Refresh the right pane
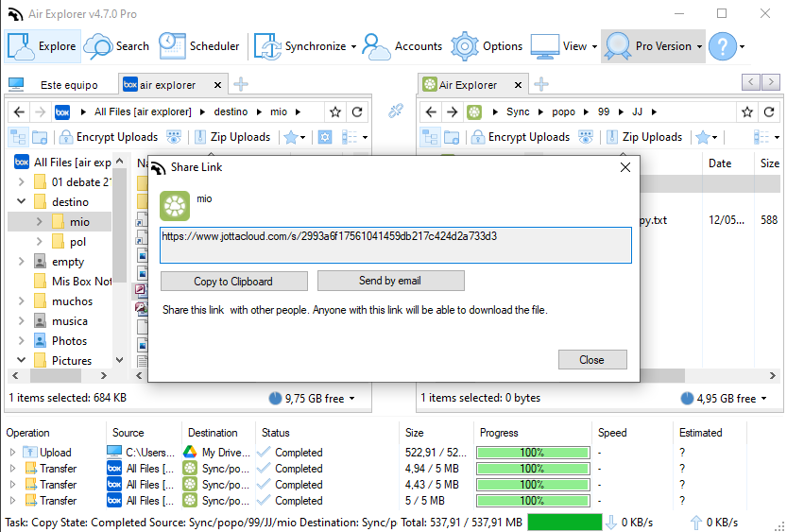 (769, 112)
